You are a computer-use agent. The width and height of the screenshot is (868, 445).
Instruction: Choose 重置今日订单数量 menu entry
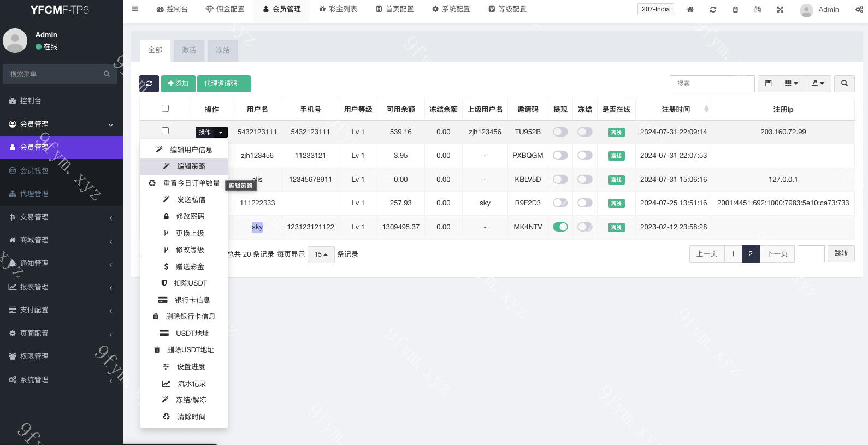coord(184,183)
